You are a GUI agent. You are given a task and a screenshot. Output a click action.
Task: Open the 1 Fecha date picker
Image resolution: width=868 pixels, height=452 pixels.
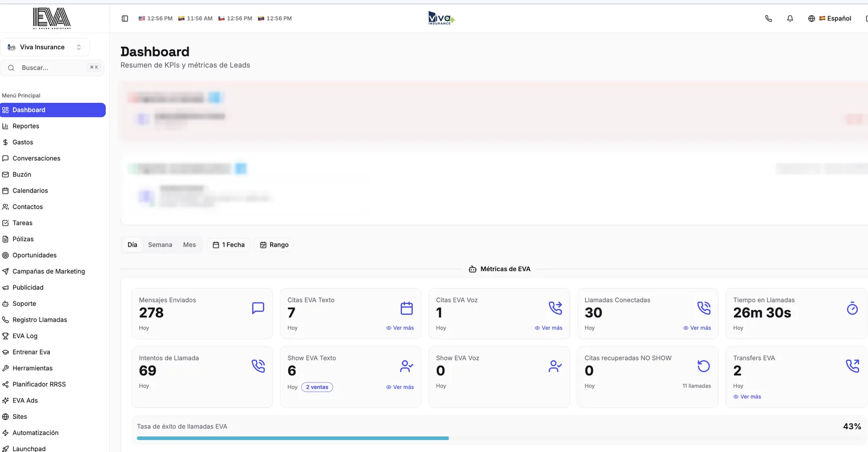[228, 245]
